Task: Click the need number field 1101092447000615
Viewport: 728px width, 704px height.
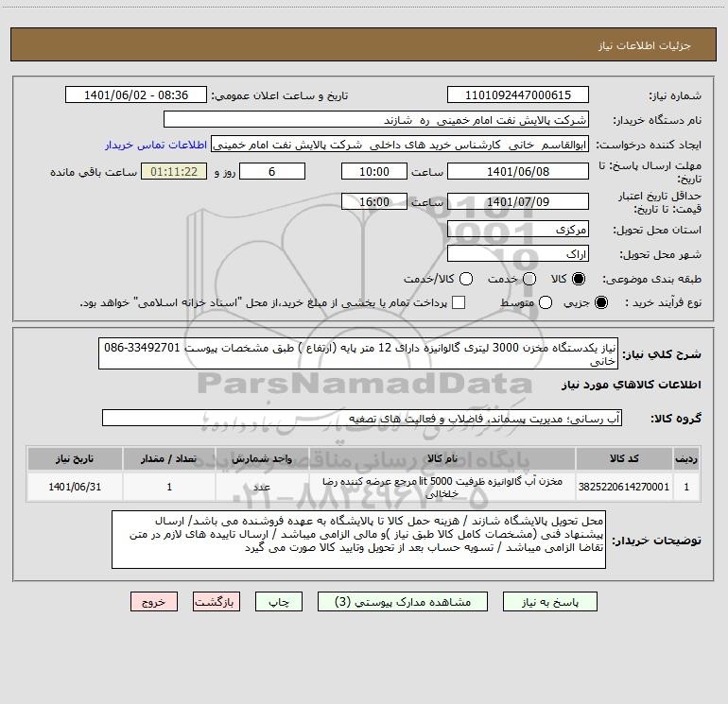Action: tap(518, 95)
